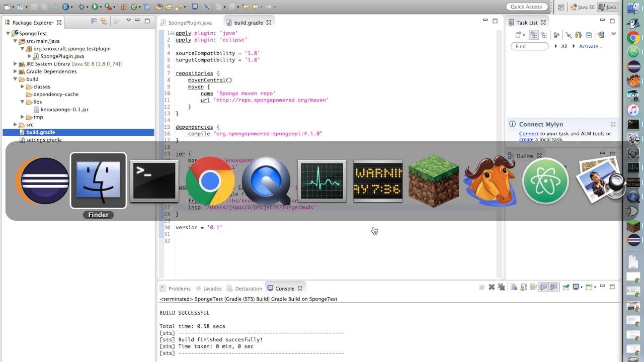Click the Chrome icon in the Dock

(x=633, y=38)
